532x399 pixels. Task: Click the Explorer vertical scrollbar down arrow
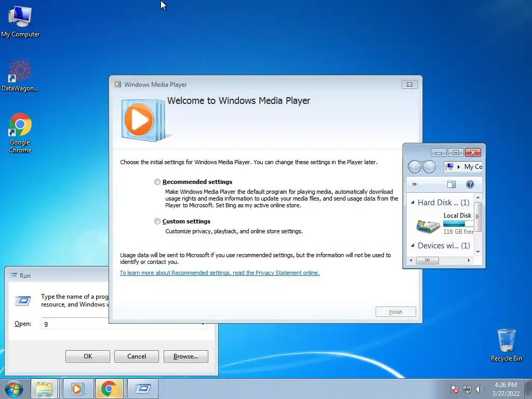[478, 252]
